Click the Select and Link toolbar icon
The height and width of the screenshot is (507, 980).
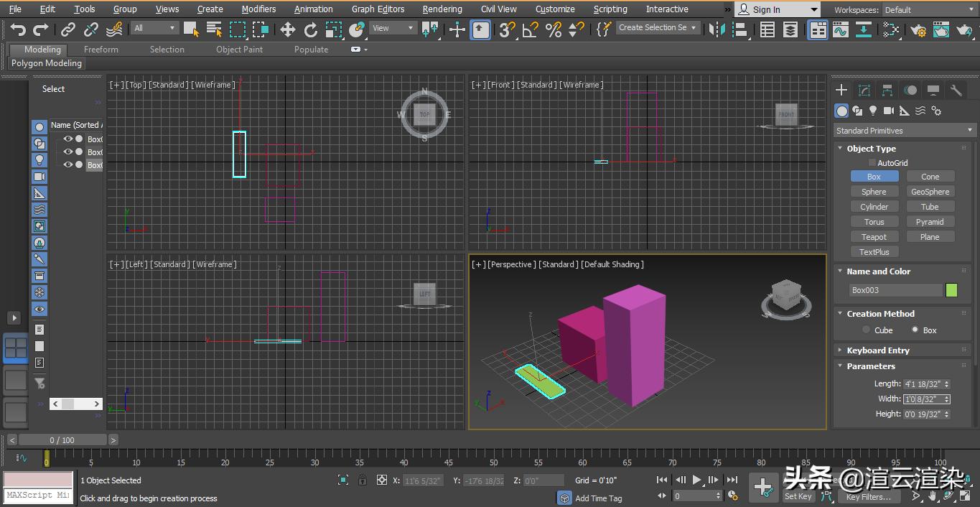pos(67,29)
